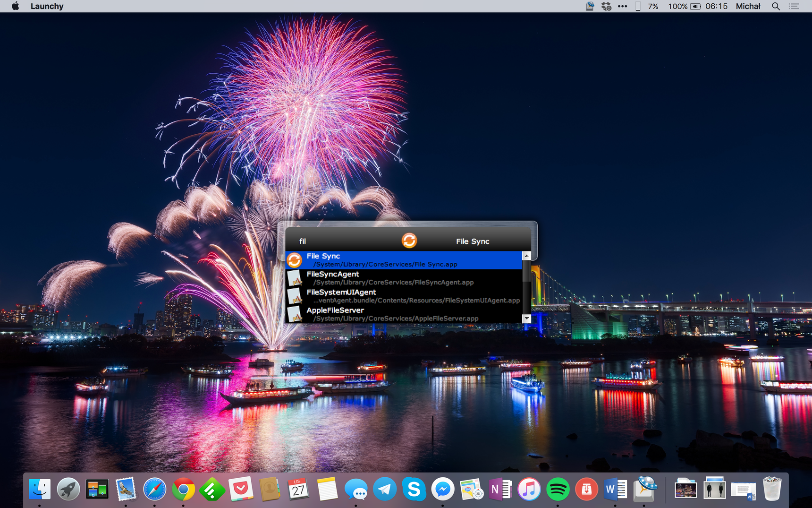812x508 pixels.
Task: Open Launchpad rocket icon in Dock
Action: (x=68, y=489)
